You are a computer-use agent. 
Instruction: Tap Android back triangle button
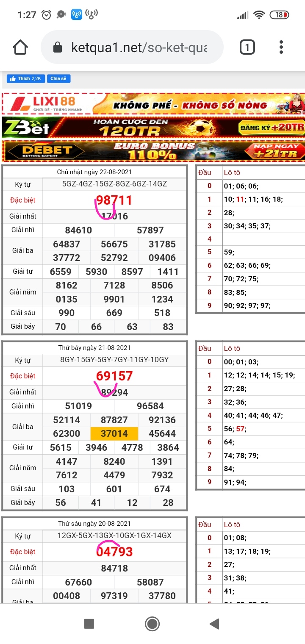214,624
